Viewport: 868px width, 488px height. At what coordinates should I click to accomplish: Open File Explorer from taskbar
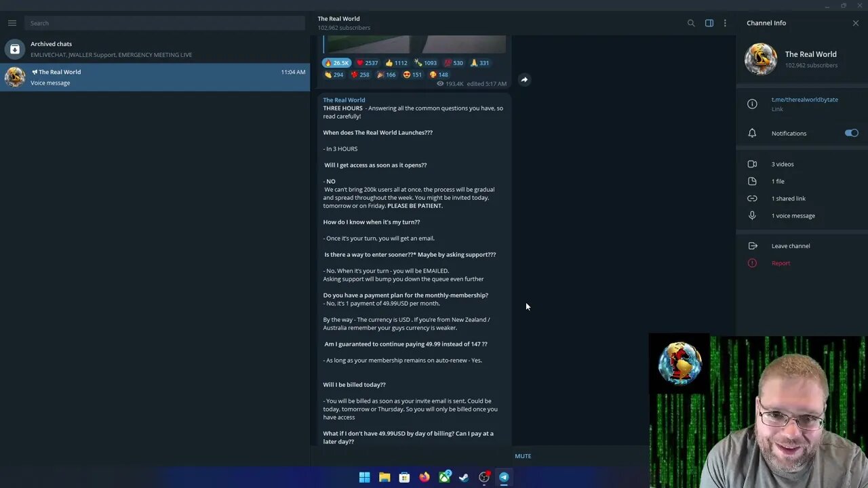coord(384,477)
